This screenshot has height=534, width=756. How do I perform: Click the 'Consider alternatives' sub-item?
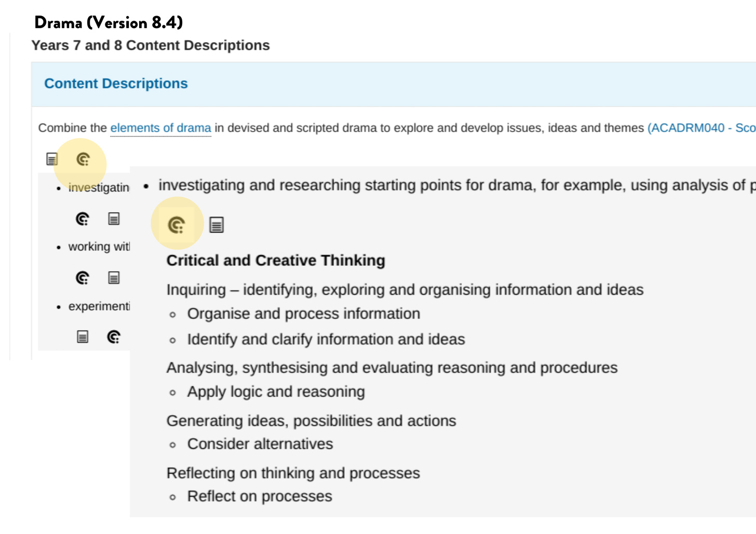(x=260, y=444)
